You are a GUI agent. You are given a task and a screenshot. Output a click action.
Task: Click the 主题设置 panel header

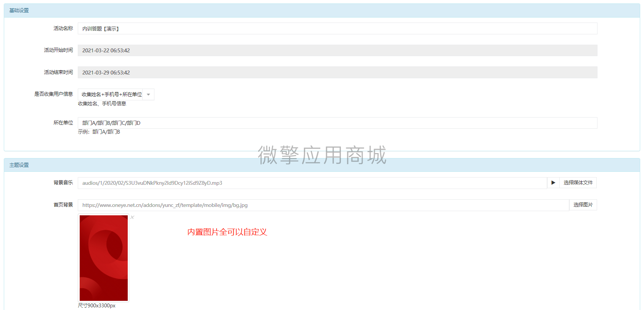coord(322,165)
